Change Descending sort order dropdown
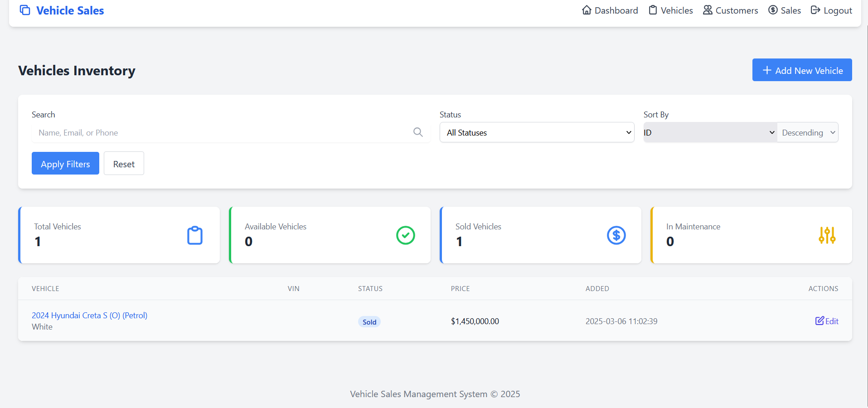The image size is (868, 408). tap(807, 132)
